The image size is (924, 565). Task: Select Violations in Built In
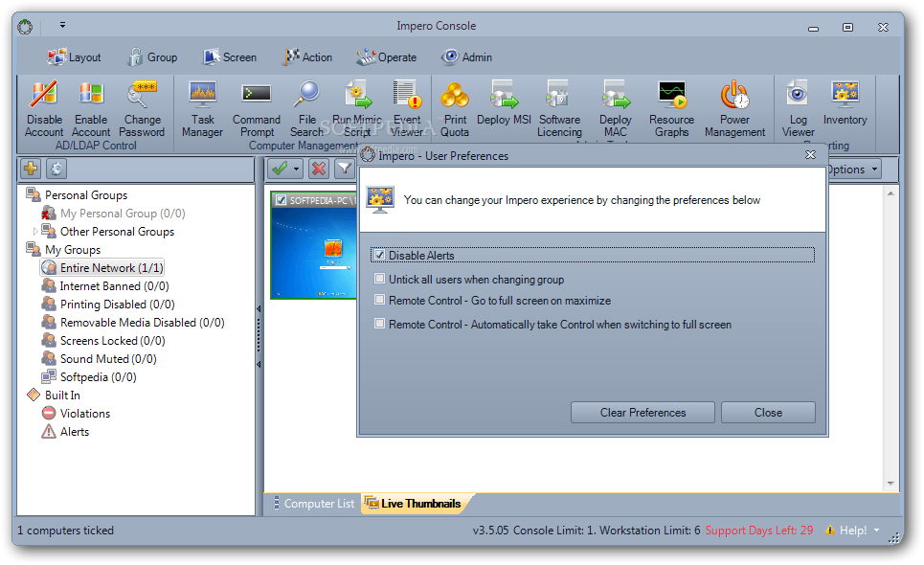coord(76,413)
